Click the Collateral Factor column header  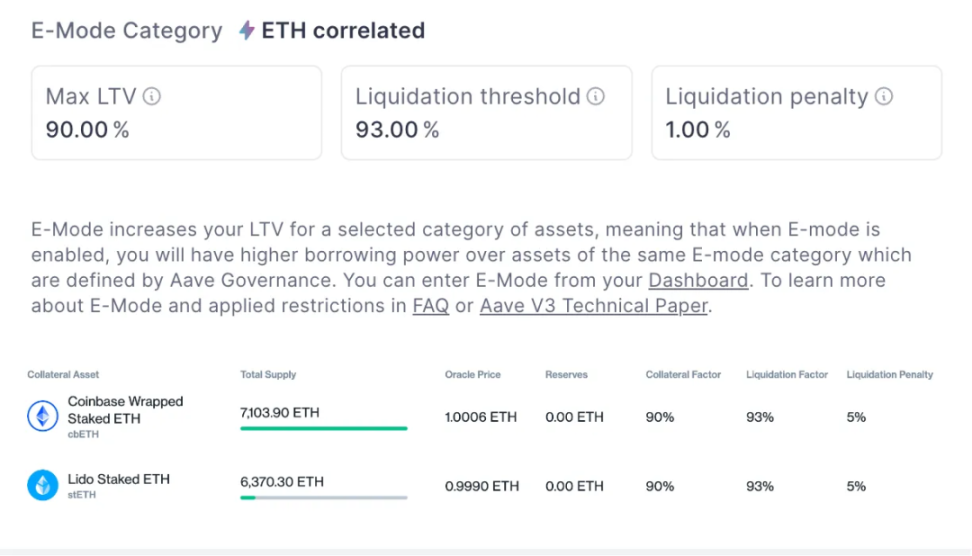(x=683, y=374)
